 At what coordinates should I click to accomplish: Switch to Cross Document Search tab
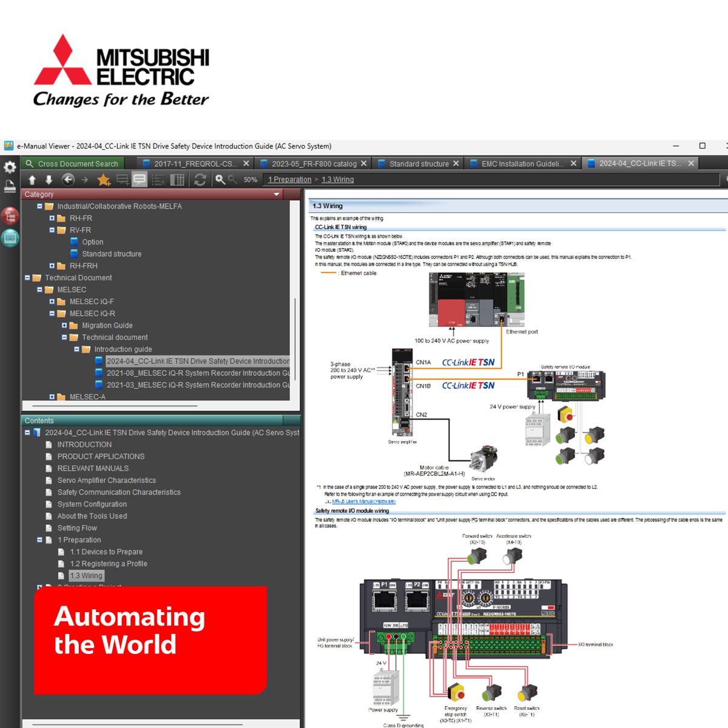click(72, 164)
